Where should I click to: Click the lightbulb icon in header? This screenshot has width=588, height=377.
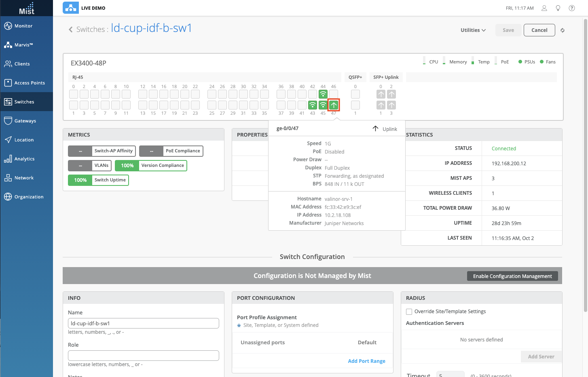pos(558,8)
